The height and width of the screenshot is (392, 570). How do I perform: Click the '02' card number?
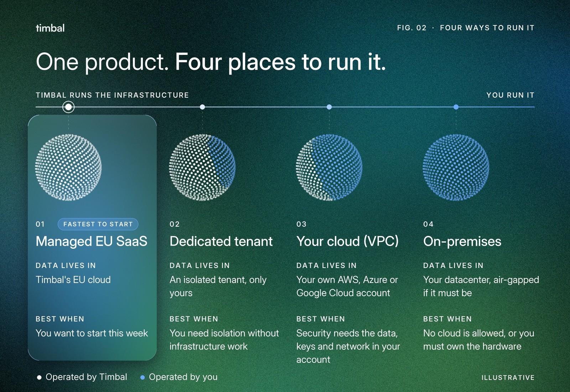[175, 224]
